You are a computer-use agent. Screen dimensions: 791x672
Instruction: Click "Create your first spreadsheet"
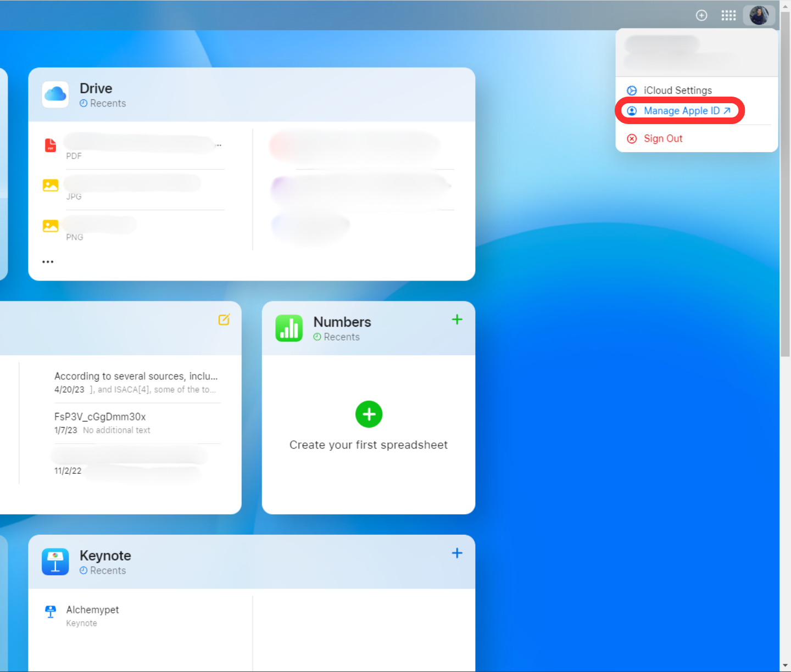(x=369, y=445)
